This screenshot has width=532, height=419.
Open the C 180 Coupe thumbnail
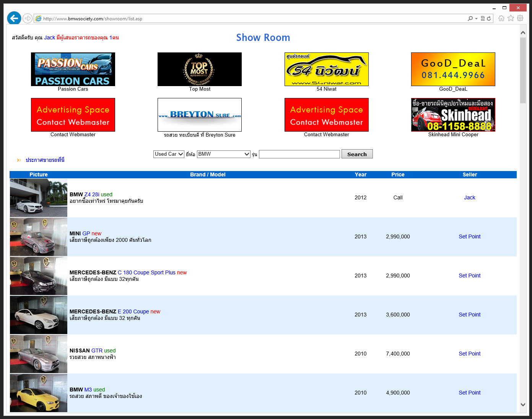tap(39, 276)
